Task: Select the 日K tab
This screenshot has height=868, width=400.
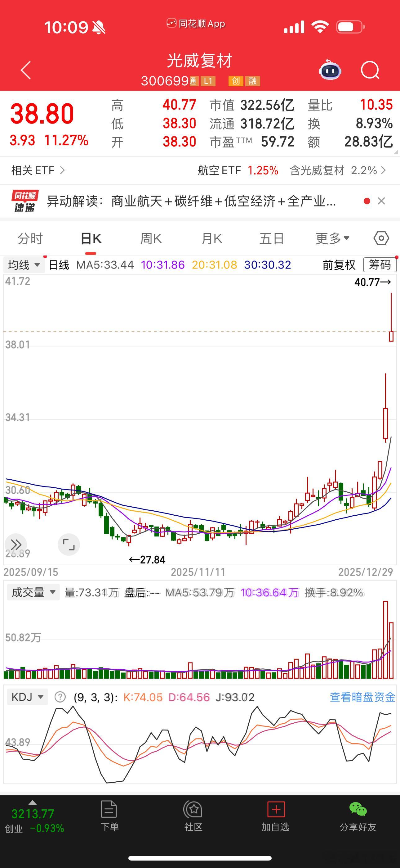Action: (x=91, y=238)
